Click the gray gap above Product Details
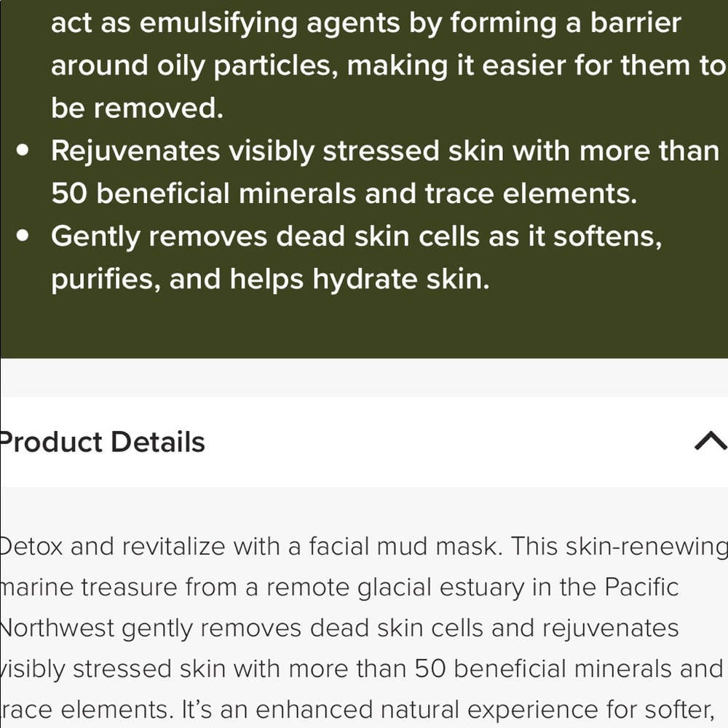 point(364,378)
